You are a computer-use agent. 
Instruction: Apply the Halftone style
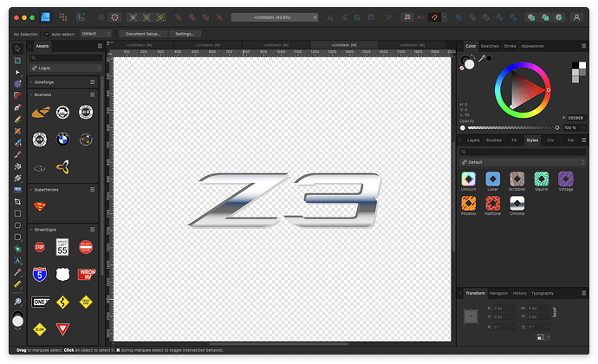(x=493, y=204)
